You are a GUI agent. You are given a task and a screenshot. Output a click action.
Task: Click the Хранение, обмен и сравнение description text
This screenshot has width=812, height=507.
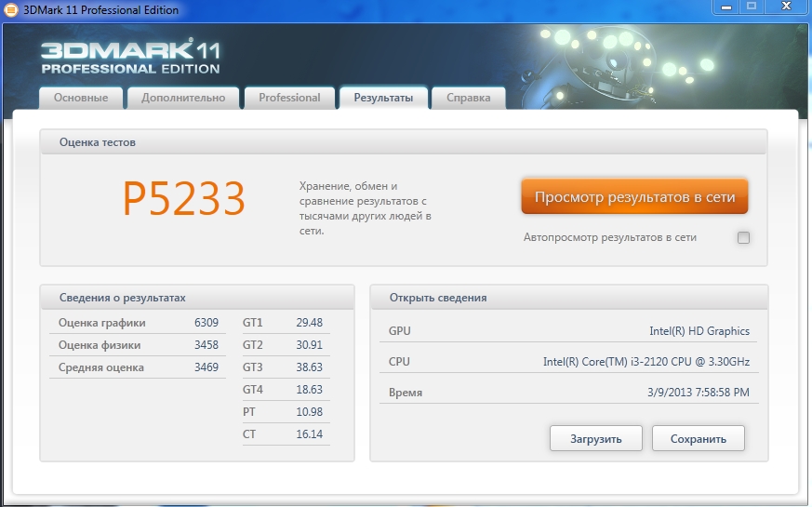pos(366,208)
